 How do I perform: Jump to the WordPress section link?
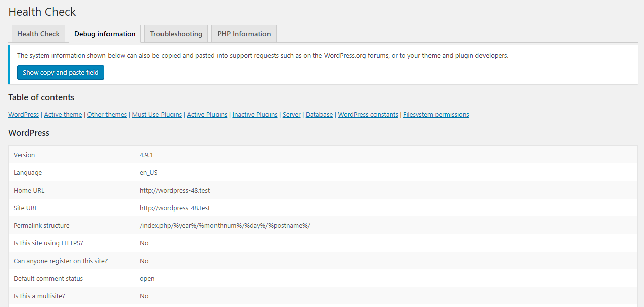coord(23,115)
